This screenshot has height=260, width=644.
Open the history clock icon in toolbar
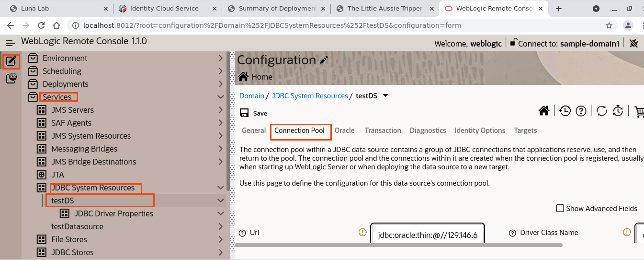[565, 111]
